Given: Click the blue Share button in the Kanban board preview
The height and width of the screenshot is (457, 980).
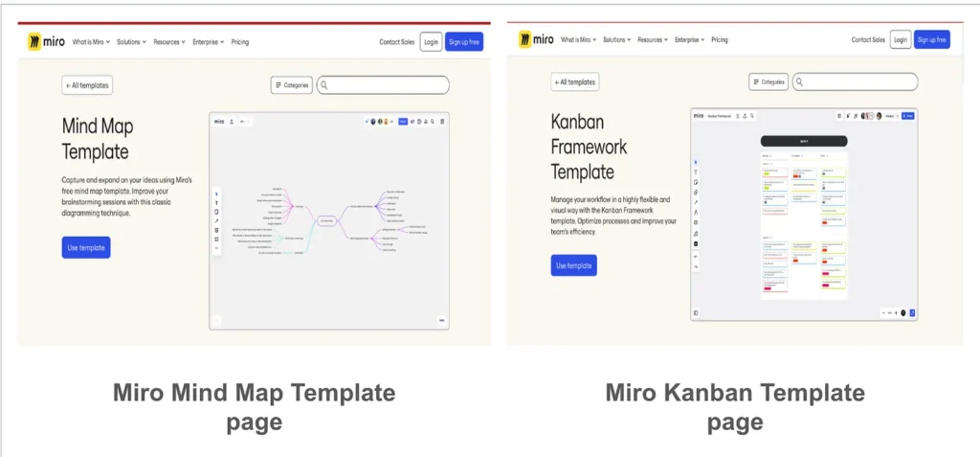Looking at the screenshot, I should [x=909, y=116].
